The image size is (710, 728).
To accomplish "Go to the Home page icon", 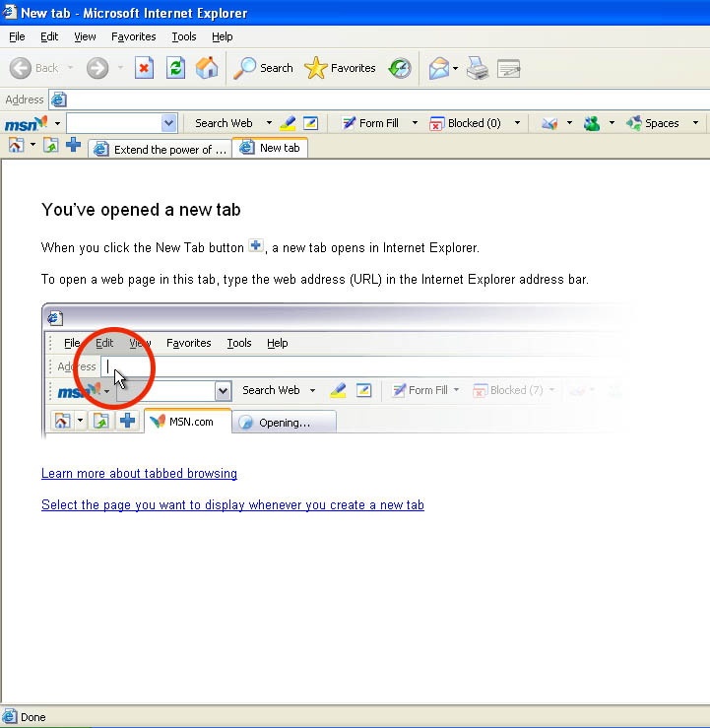I will click(x=207, y=68).
